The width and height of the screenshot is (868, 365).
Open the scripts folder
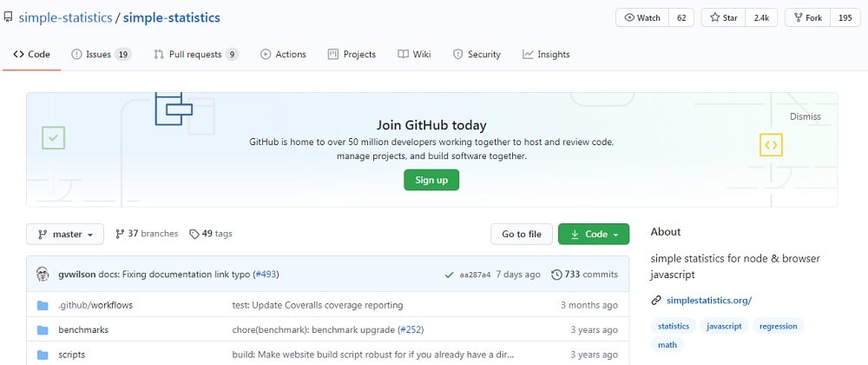coord(71,355)
